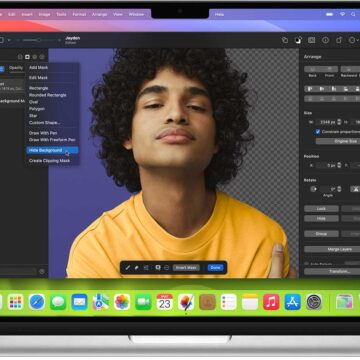Open Messages from the Dock
This screenshot has width=360, height=360.
pos(58,302)
